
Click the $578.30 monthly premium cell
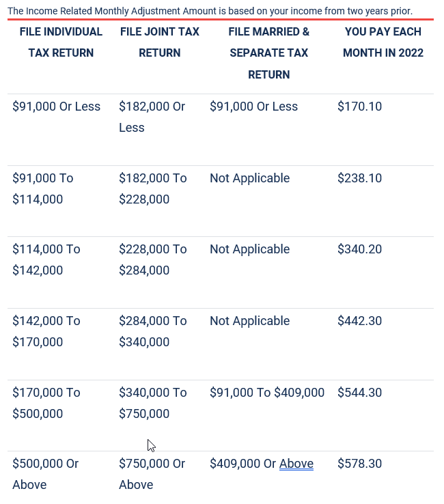pos(359,464)
